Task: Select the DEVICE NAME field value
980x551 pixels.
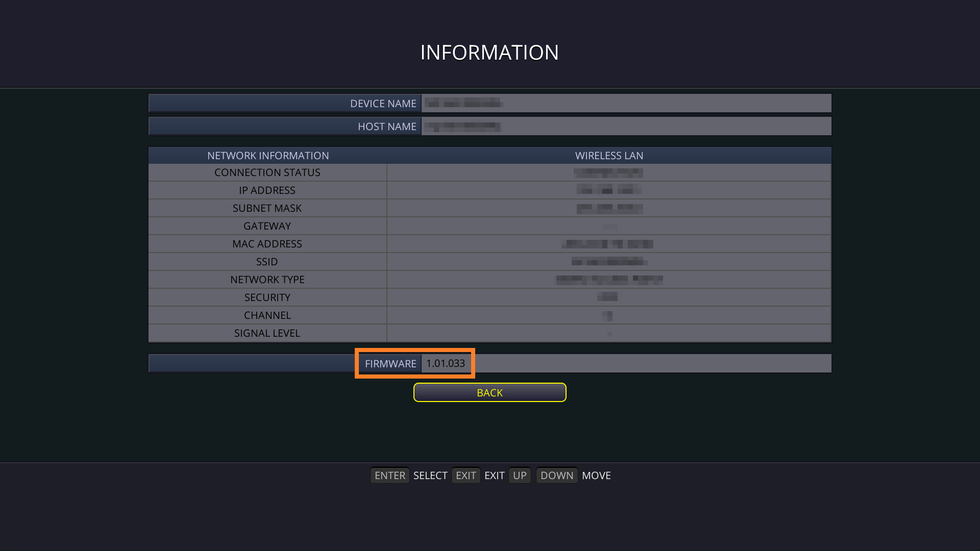Action: [x=626, y=103]
